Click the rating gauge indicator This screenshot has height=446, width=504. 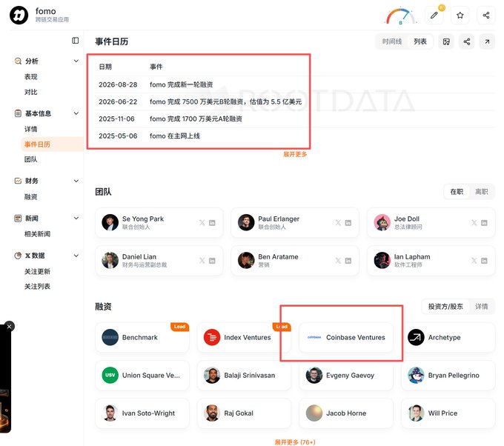(400, 16)
